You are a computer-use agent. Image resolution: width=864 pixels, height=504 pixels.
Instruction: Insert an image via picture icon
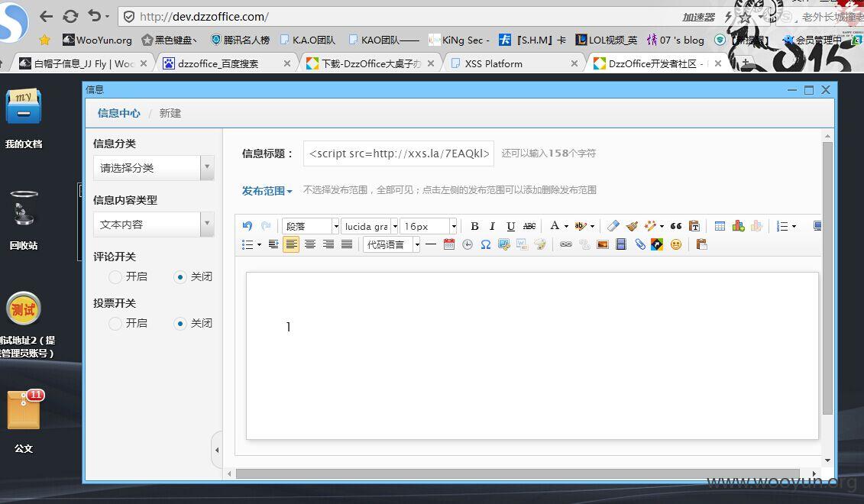[603, 244]
